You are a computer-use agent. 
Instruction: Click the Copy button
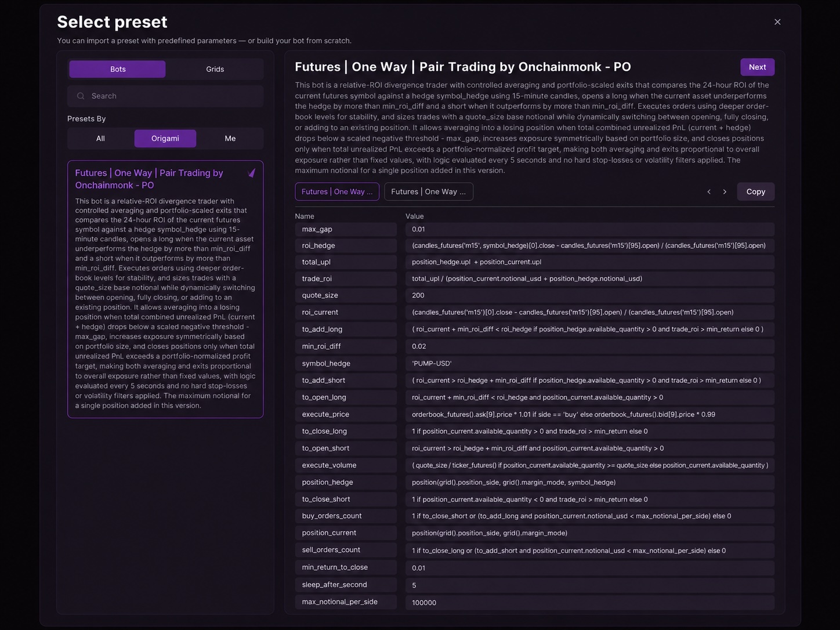coord(755,192)
